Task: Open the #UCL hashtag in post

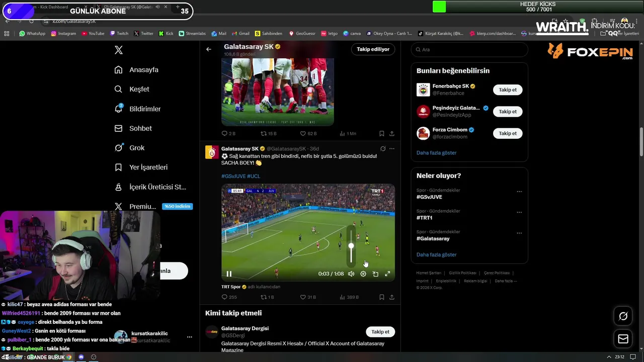Action: point(254,176)
